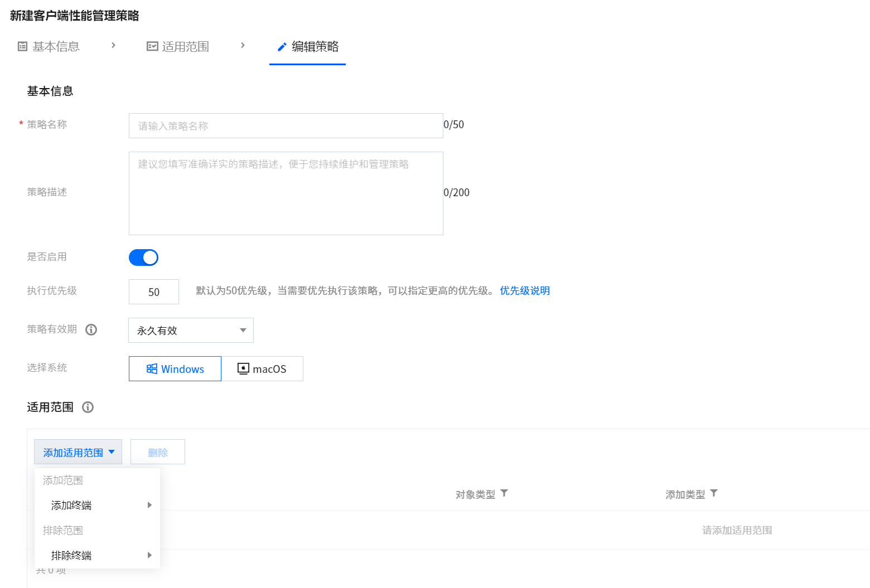Click the 基本信息 step list icon
Screen dimensions: 870x588
click(23, 46)
